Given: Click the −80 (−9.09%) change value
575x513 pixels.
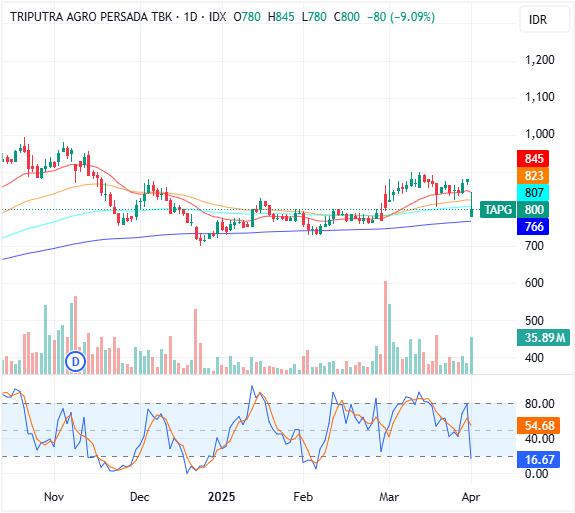Looking at the screenshot, I should click(401, 17).
